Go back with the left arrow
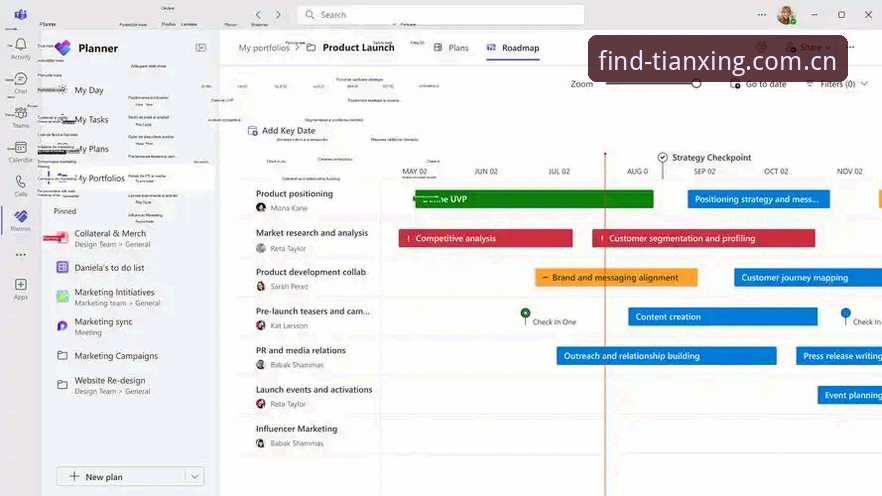The image size is (882, 496). pos(258,15)
